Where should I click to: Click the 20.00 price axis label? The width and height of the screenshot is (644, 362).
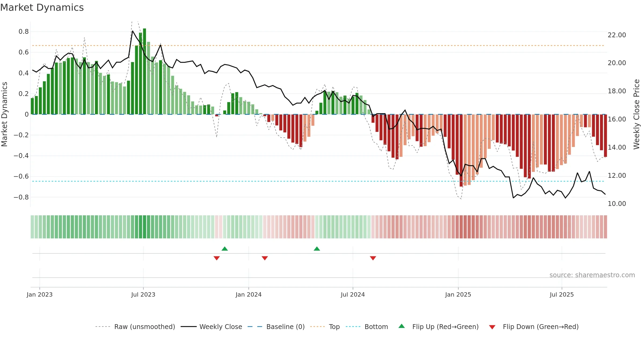[617, 63]
